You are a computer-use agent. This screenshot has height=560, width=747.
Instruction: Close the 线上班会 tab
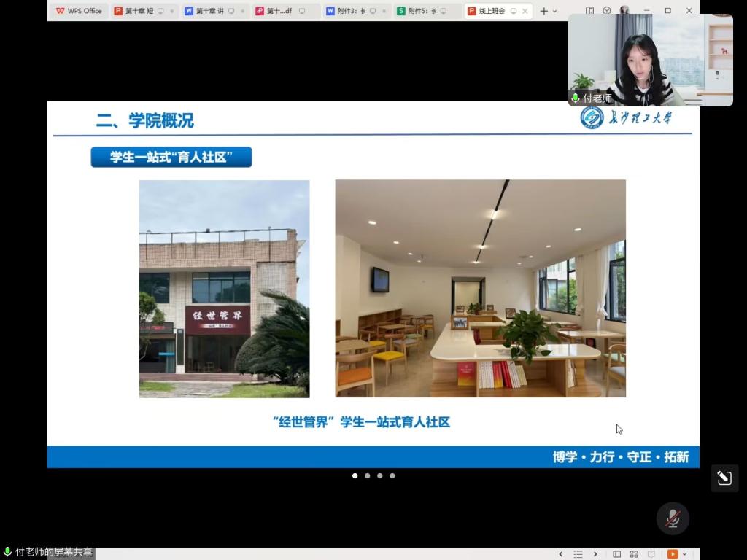point(525,11)
